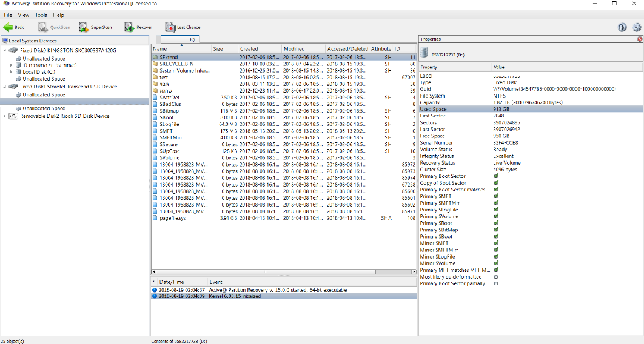Viewport: 644px width, 344px height.
Task: Click the file list scroll left arrow
Action: (x=154, y=271)
